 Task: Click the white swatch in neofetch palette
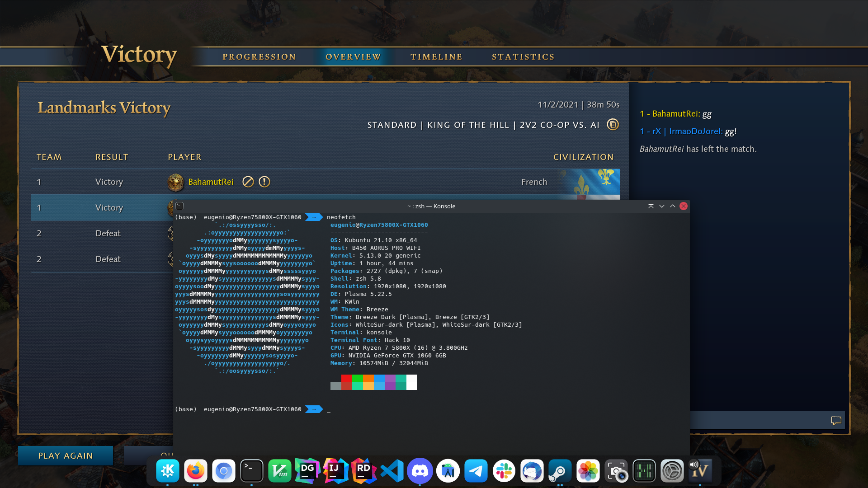[411, 382]
